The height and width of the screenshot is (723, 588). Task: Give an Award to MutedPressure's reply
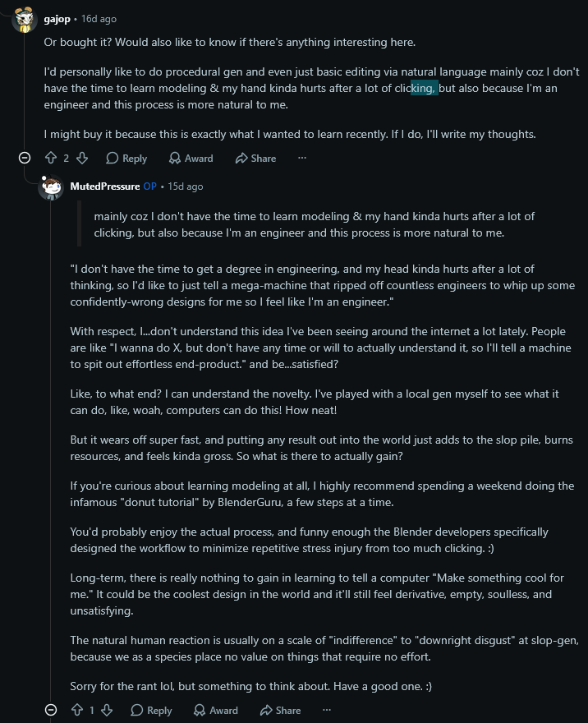click(x=216, y=710)
